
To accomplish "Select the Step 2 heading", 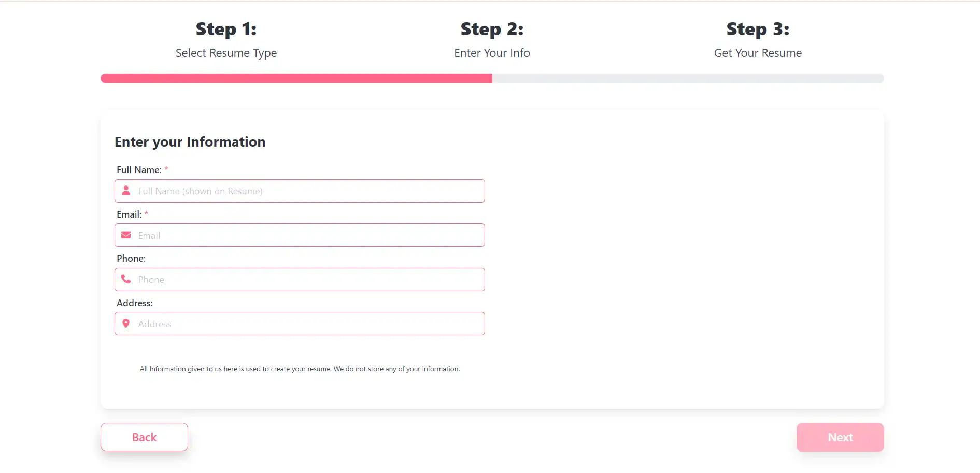I will coord(492,30).
